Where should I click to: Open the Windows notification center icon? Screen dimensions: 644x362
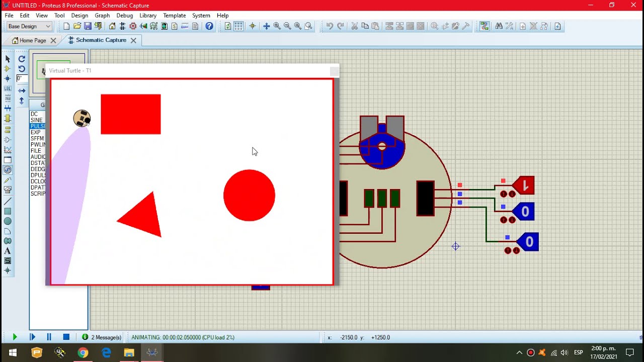pyautogui.click(x=630, y=352)
